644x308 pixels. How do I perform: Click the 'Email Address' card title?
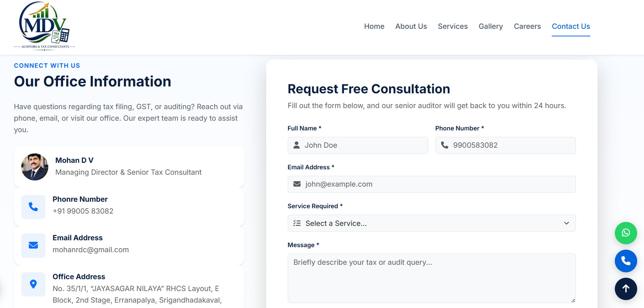click(x=77, y=238)
